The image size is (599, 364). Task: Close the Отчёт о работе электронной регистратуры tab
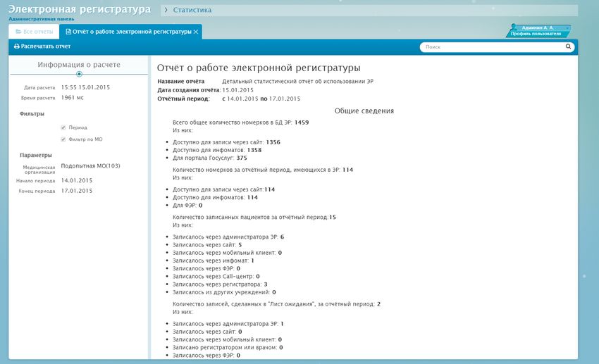click(x=196, y=32)
